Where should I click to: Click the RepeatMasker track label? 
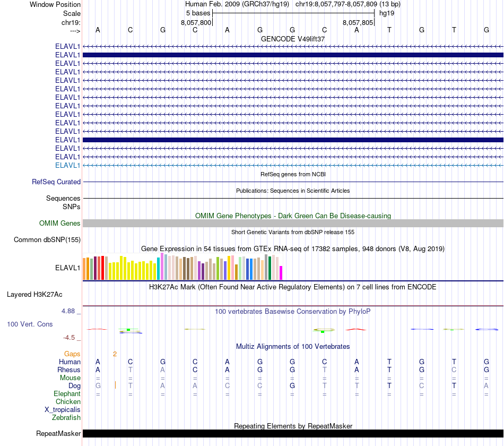point(58,433)
